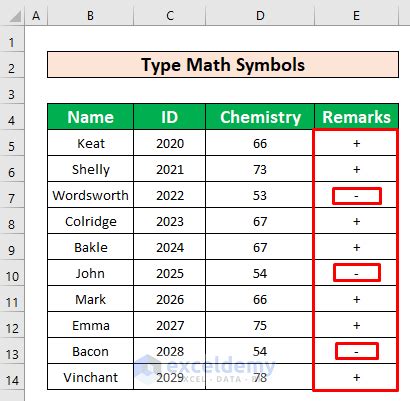Image resolution: width=410 pixels, height=401 pixels.
Task: Click the cell containing 'Keat'
Action: tap(90, 143)
